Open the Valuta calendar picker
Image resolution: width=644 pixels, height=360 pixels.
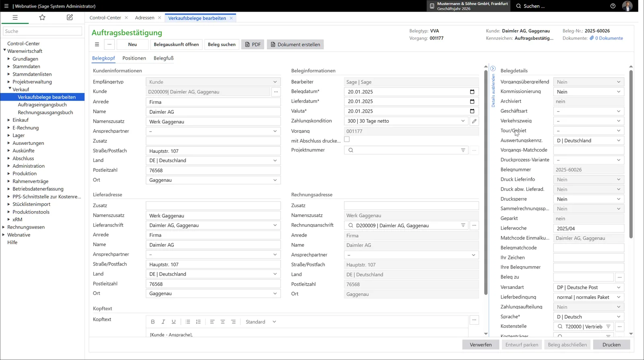pos(472,111)
